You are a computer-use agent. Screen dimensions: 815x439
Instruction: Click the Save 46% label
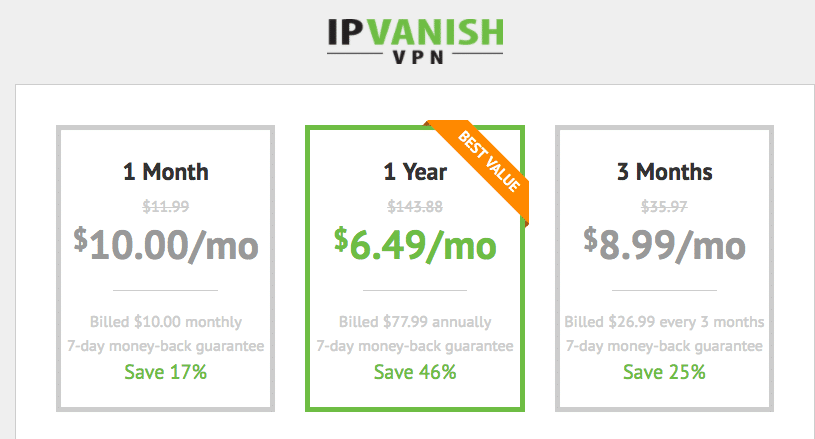415,372
